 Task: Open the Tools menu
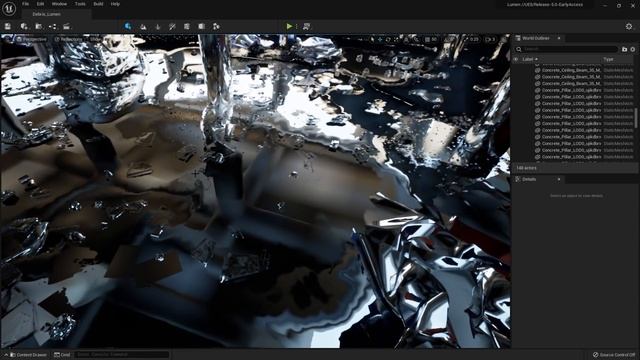[x=80, y=4]
